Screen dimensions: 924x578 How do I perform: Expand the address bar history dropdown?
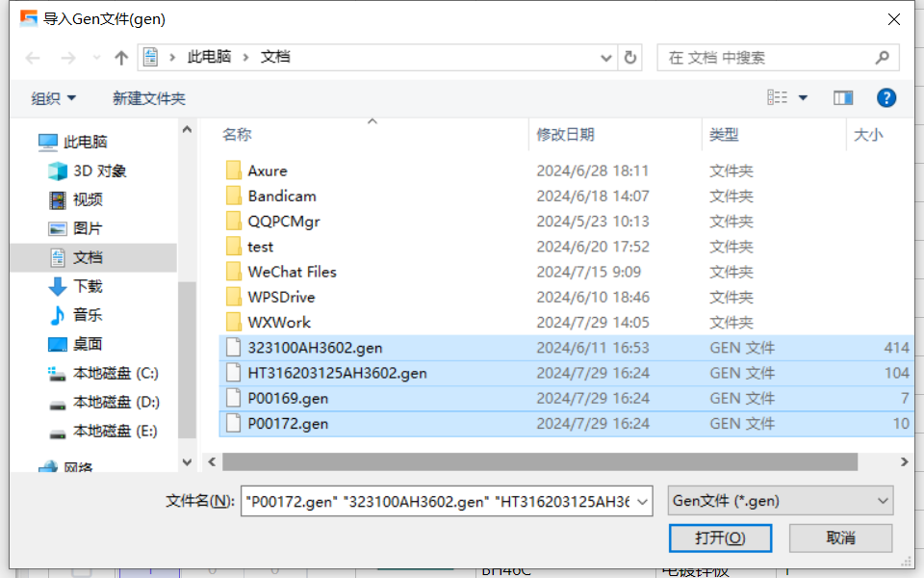coord(605,58)
